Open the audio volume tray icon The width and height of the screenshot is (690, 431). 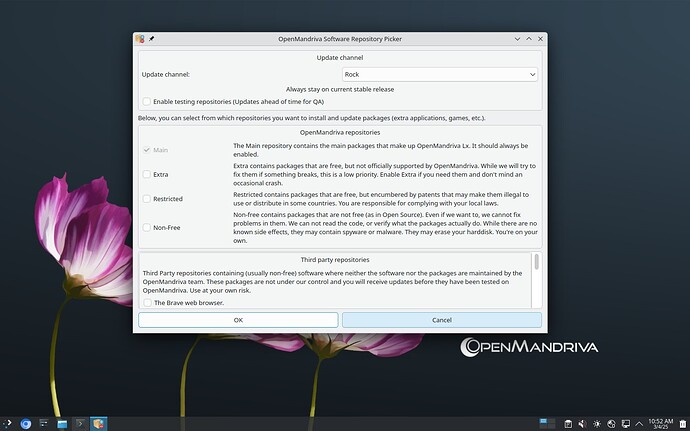(582, 424)
